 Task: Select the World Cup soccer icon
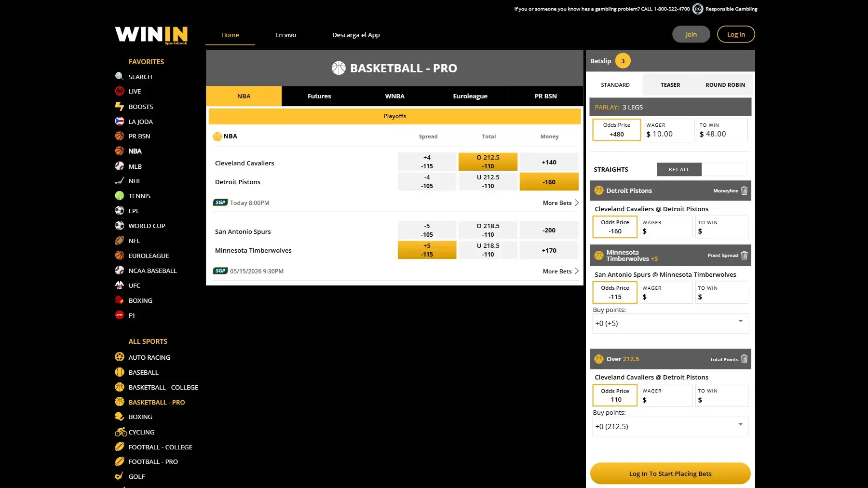coord(120,225)
